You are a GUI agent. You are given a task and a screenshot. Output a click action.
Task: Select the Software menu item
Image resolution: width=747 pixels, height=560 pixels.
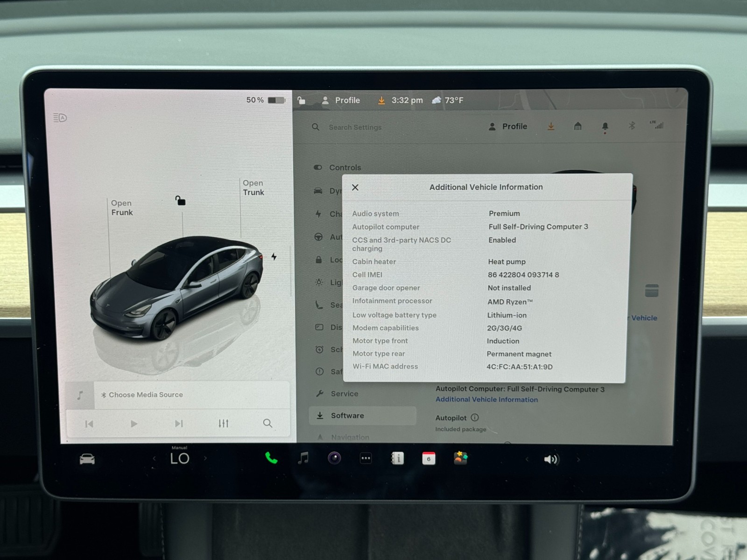pyautogui.click(x=347, y=416)
